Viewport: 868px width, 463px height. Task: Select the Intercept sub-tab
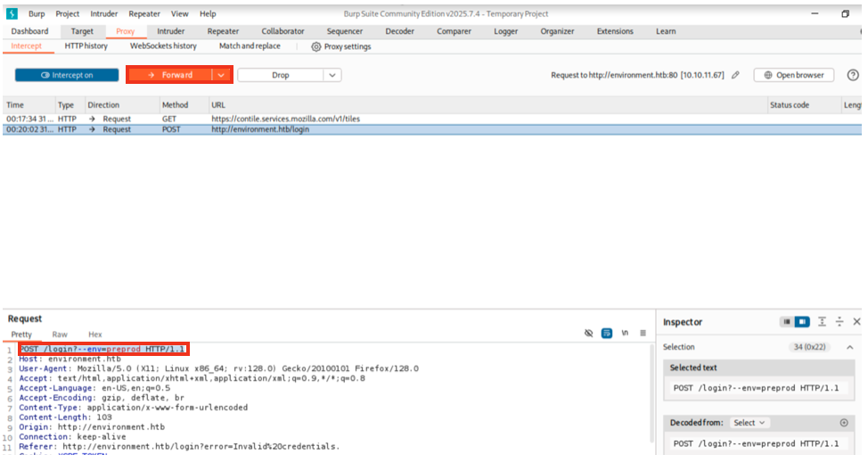27,46
